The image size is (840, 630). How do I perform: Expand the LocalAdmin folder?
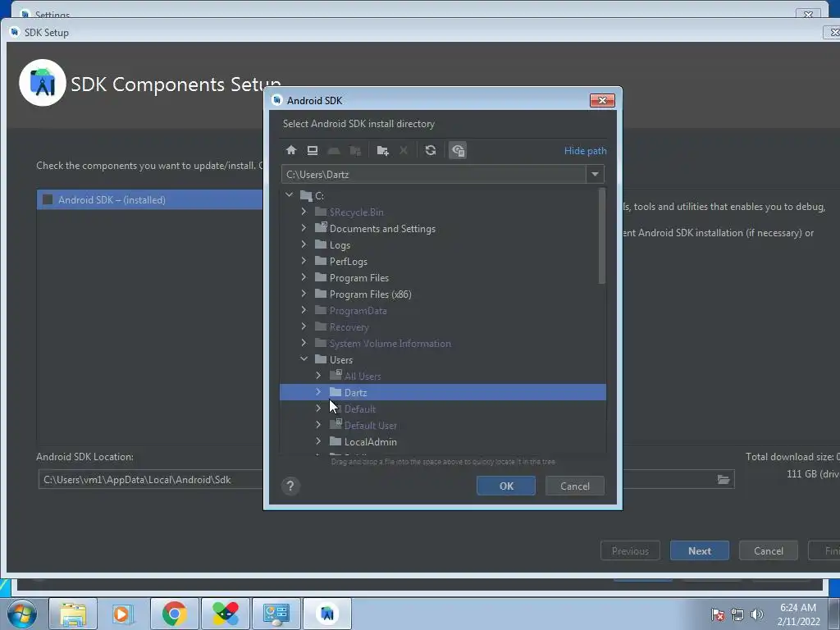click(x=318, y=441)
